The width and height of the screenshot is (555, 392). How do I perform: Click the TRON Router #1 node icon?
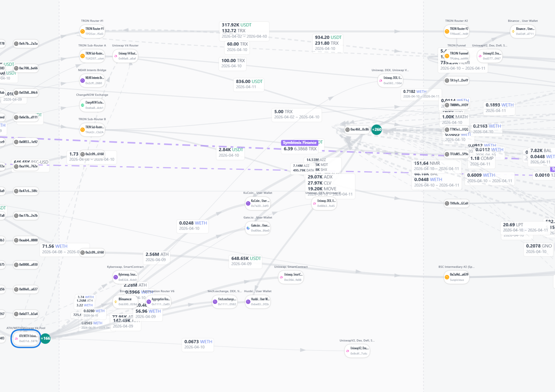pos(83,31)
